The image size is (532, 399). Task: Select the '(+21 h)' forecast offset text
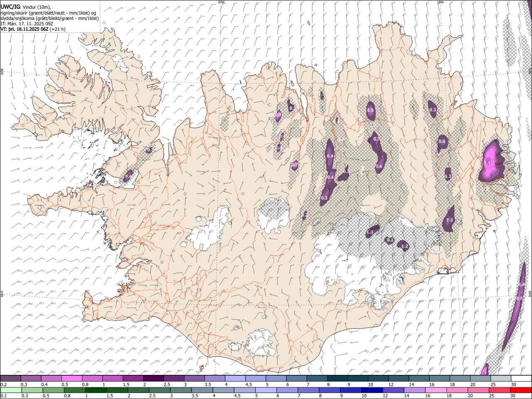coord(57,29)
